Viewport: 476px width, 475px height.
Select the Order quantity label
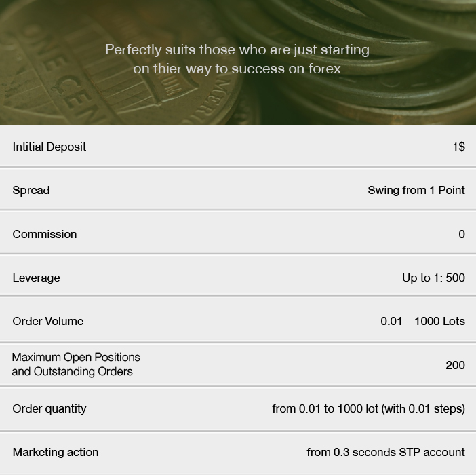(x=49, y=408)
